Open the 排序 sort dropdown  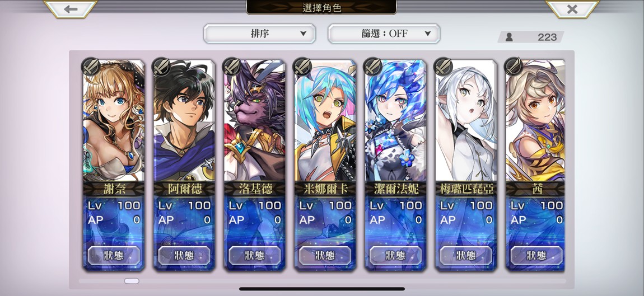point(260,34)
